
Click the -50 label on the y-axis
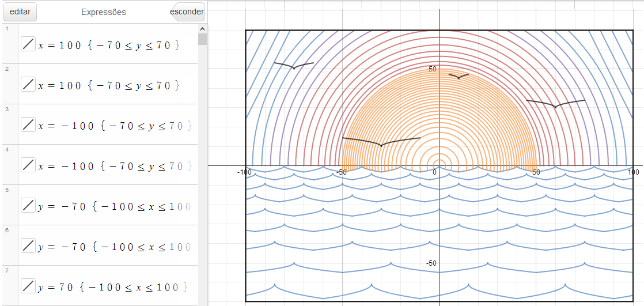click(x=431, y=263)
